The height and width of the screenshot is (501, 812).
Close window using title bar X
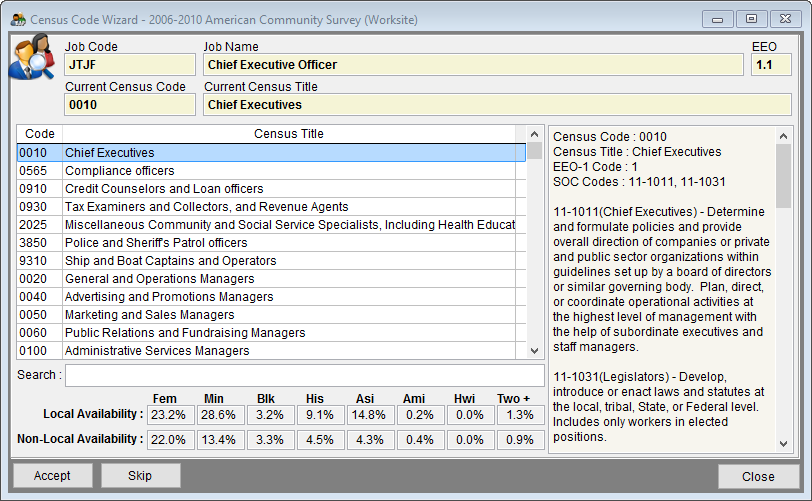pos(785,19)
